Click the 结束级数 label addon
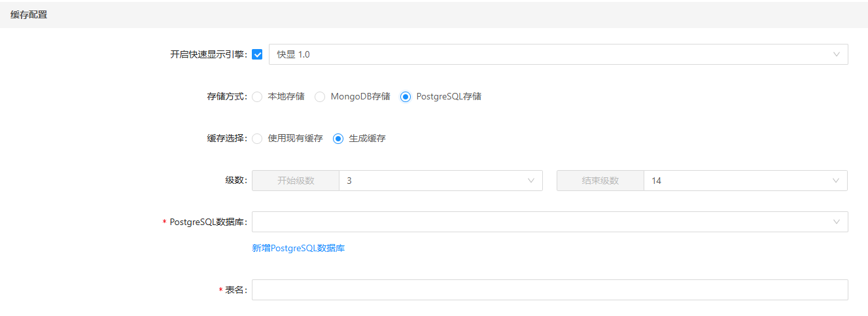This screenshot has height=316, width=868. 600,181
